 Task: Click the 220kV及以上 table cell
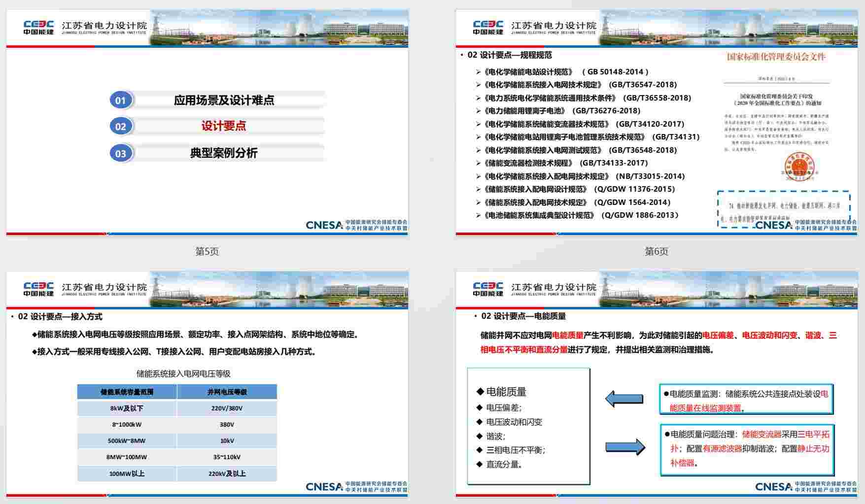click(x=227, y=473)
